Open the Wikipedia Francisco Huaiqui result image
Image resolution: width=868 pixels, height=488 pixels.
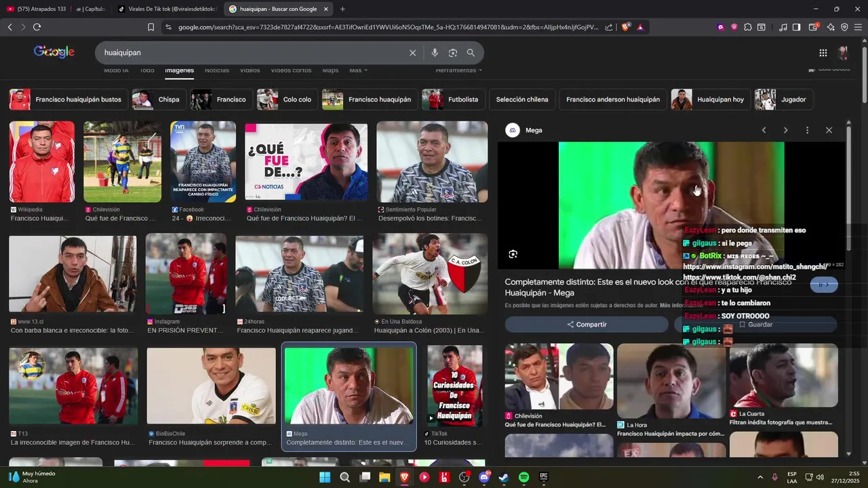(x=41, y=162)
